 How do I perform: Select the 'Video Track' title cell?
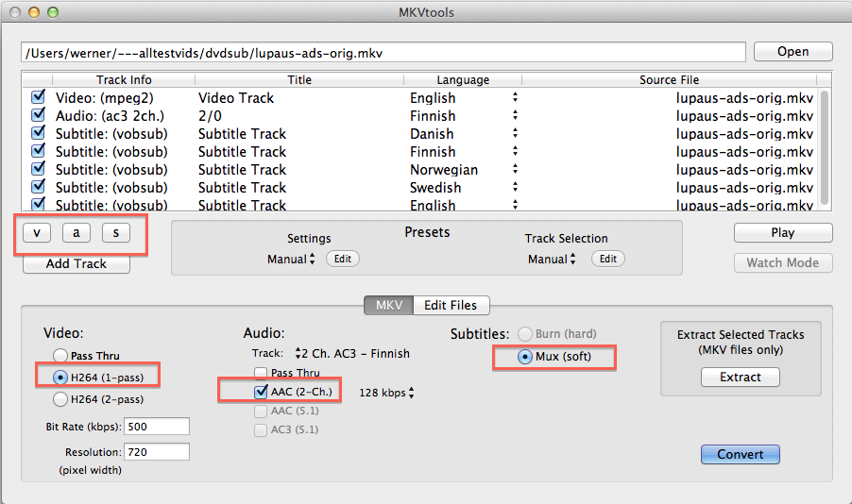click(236, 98)
